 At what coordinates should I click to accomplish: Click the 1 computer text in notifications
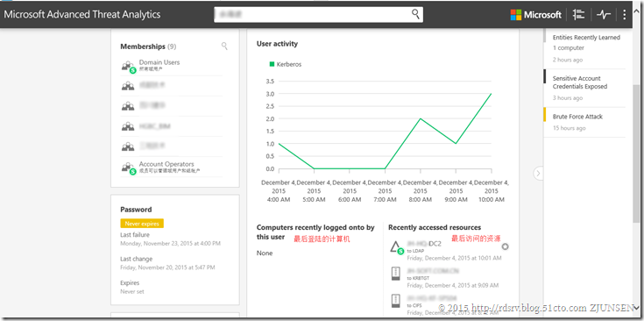click(569, 48)
